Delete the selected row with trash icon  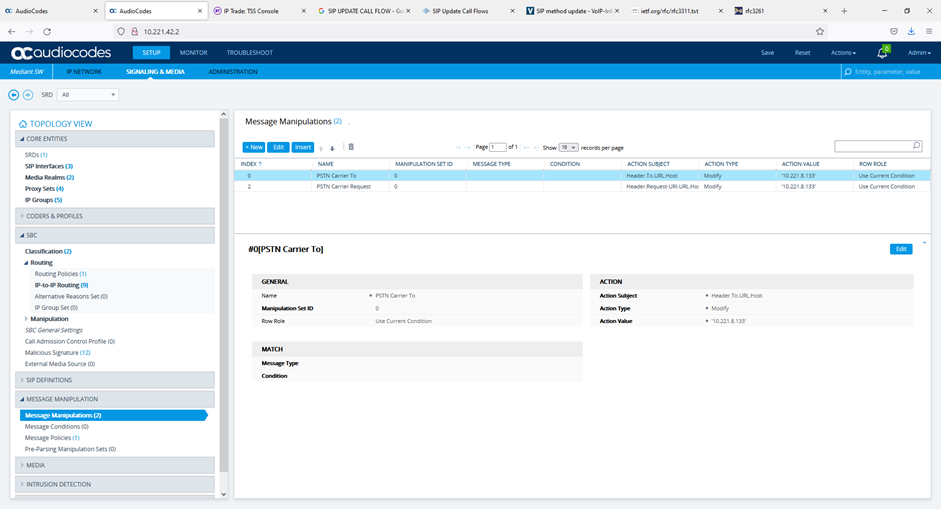coord(351,147)
